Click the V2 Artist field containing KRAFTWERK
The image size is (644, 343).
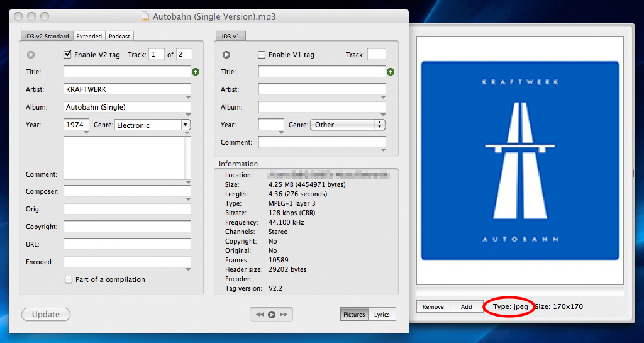pos(127,89)
